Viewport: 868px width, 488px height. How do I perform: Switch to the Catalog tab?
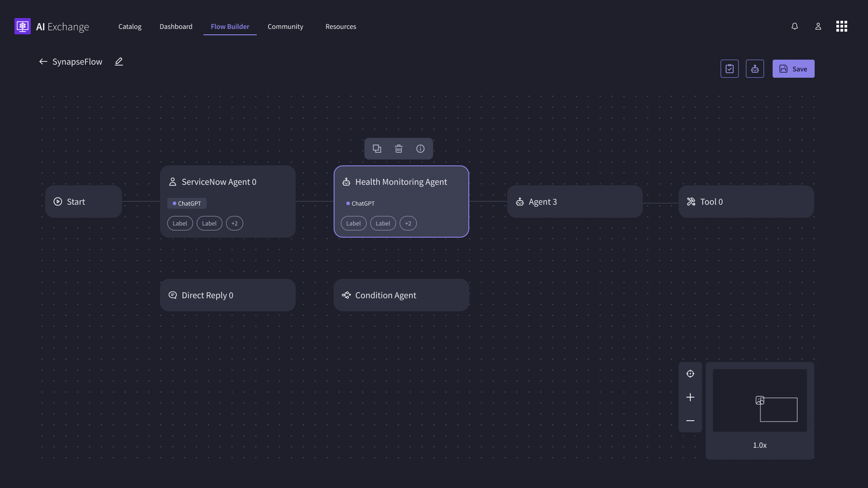point(130,27)
